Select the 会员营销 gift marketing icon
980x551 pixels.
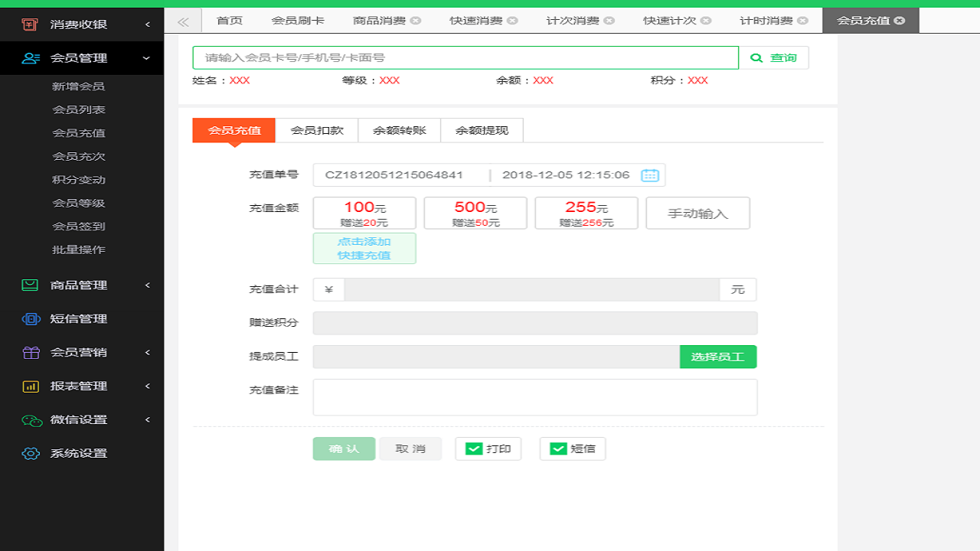[29, 352]
